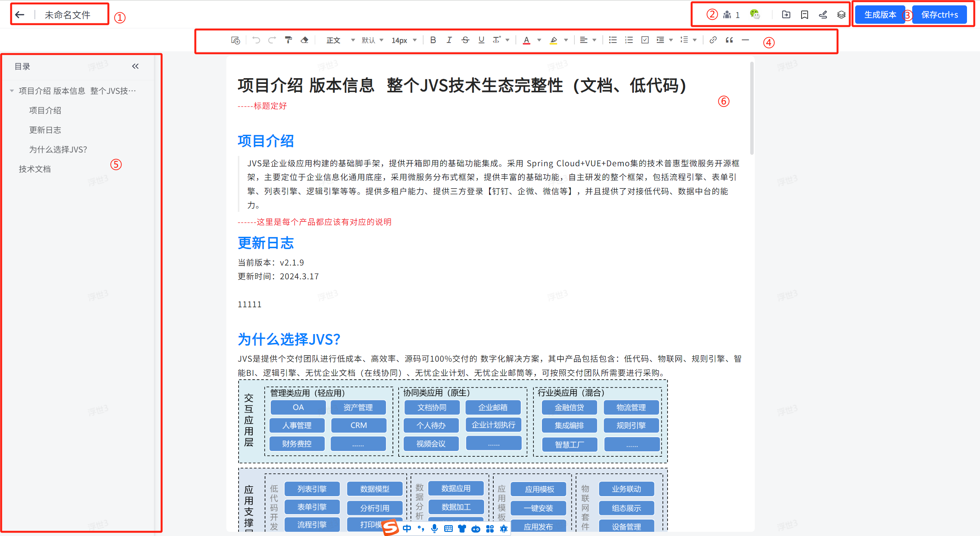Insert a block quote
This screenshot has height=536, width=980.
click(x=729, y=40)
